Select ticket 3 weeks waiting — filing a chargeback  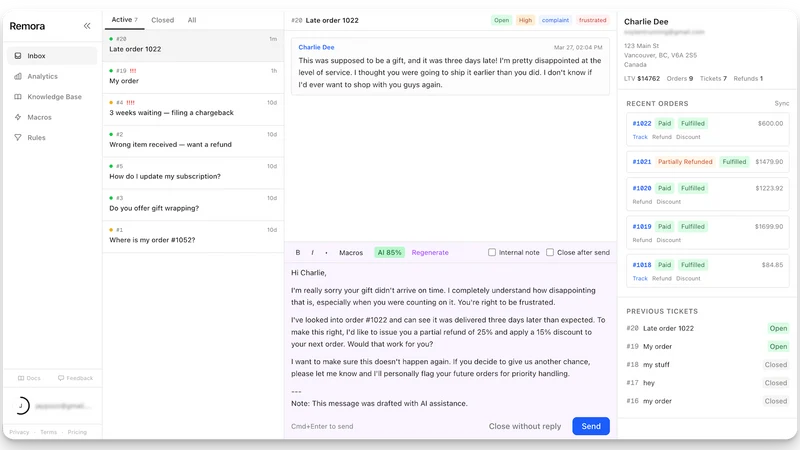[x=193, y=108]
